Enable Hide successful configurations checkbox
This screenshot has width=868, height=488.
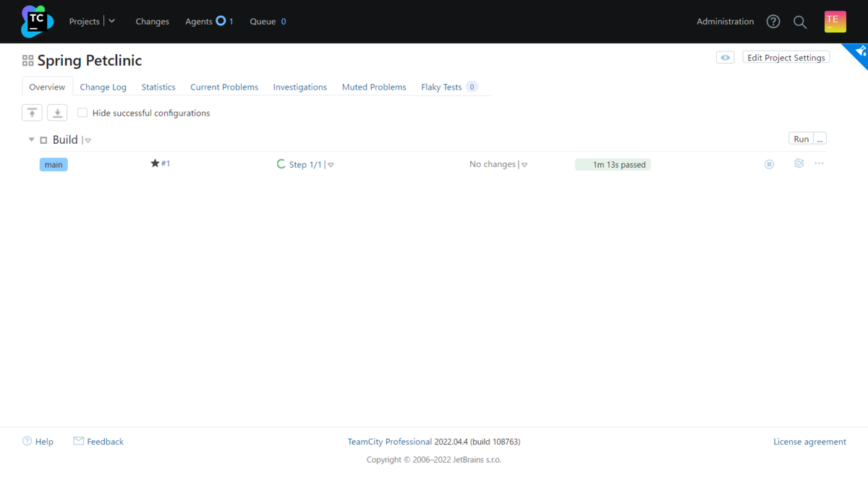pos(82,113)
